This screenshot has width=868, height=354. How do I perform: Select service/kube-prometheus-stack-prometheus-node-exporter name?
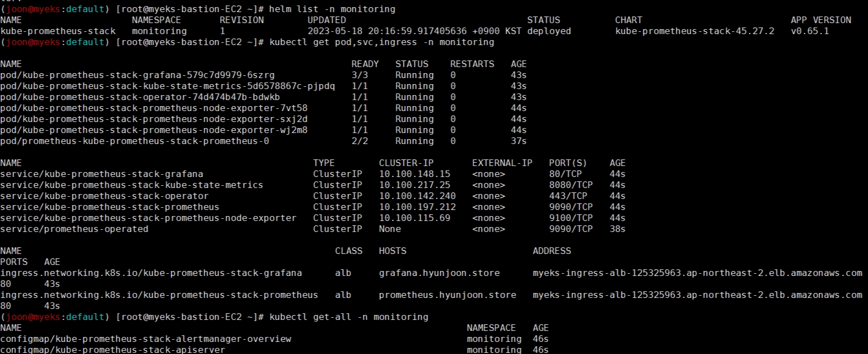coord(148,218)
